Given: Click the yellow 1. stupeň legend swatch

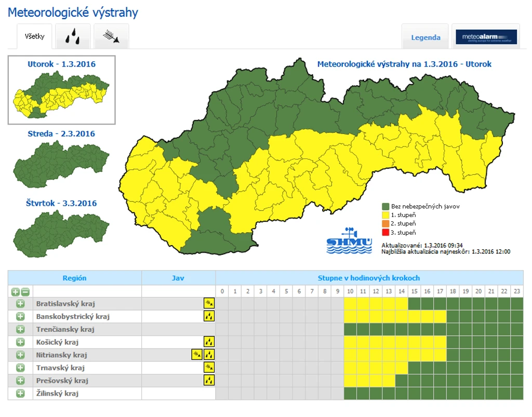Looking at the screenshot, I should tap(385, 215).
